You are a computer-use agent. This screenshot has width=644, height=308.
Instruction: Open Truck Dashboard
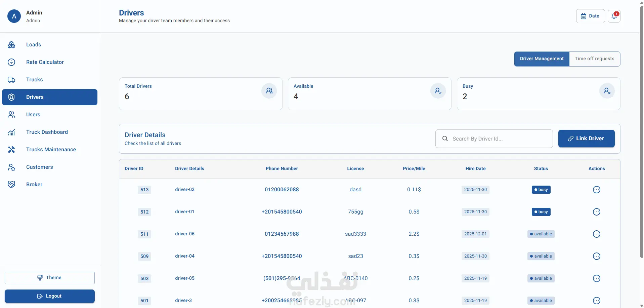tap(50, 132)
